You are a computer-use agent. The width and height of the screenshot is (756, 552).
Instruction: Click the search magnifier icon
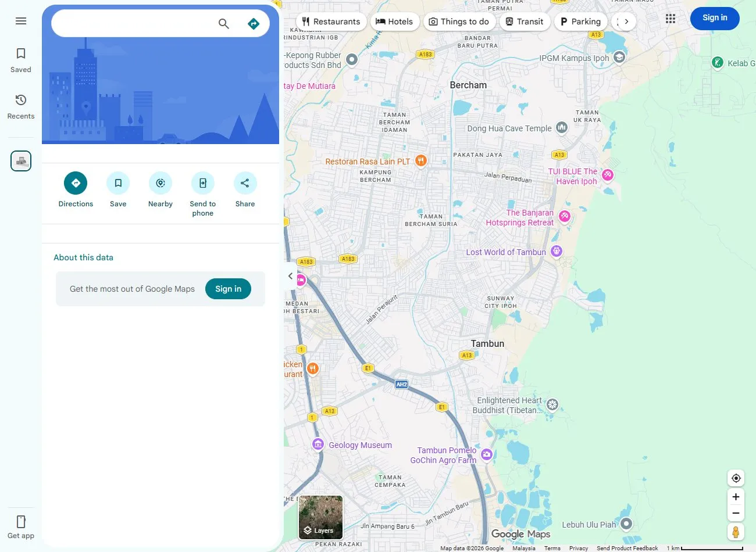point(224,24)
